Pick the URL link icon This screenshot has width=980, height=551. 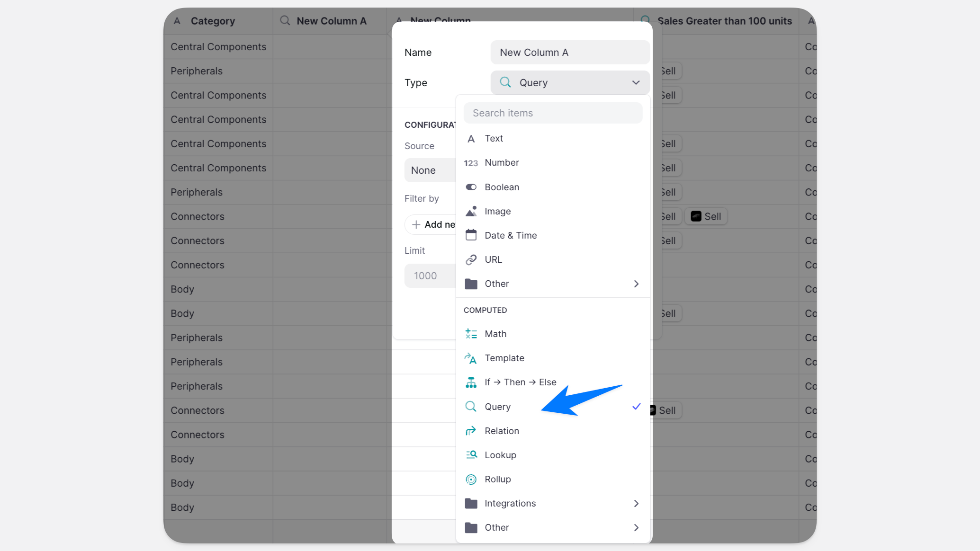(x=471, y=259)
